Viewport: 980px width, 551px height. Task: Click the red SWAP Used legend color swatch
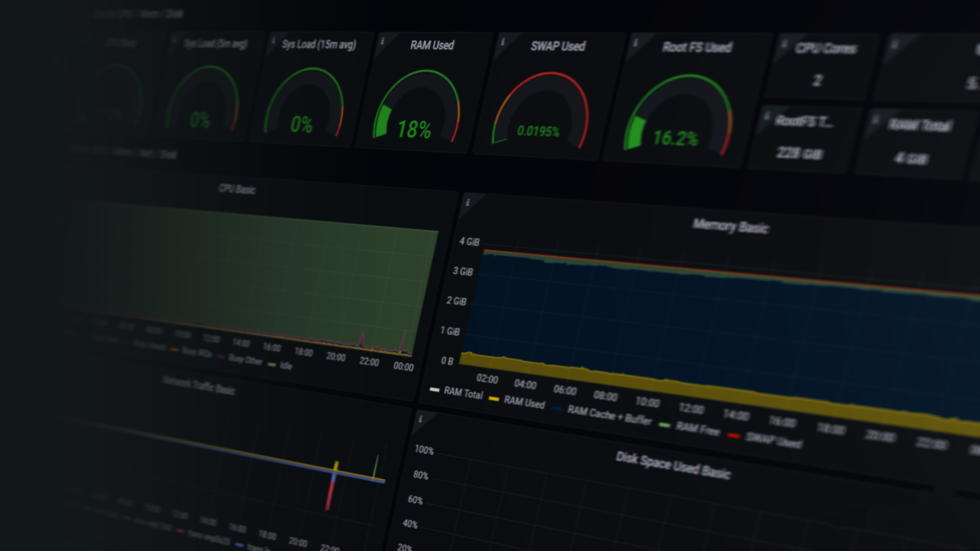(x=734, y=436)
